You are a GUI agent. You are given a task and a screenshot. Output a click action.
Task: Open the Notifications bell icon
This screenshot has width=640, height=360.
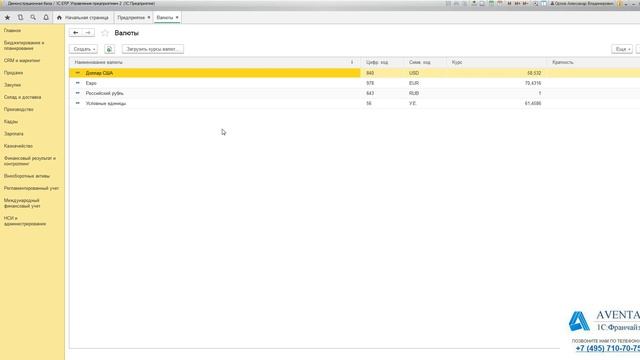tap(46, 18)
